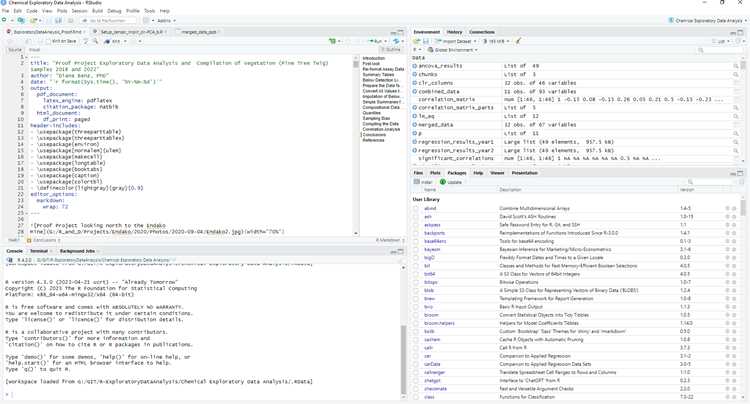Toggle the Knit on Save checkbox
The image size is (750, 404).
point(48,41)
